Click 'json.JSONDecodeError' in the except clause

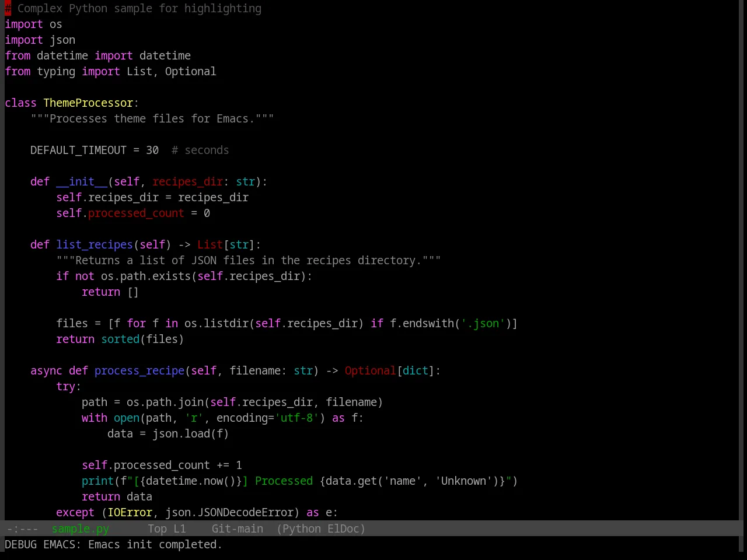(x=229, y=512)
